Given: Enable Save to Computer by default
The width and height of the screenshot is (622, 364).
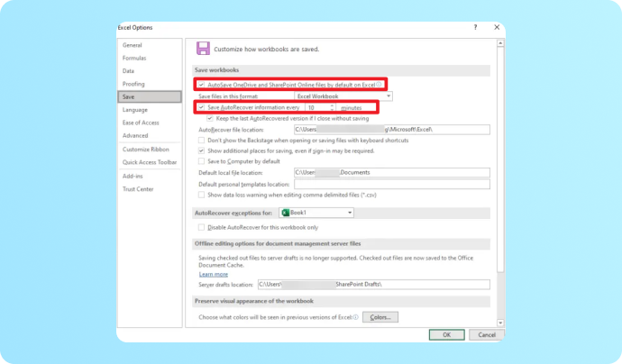Looking at the screenshot, I should [x=202, y=161].
